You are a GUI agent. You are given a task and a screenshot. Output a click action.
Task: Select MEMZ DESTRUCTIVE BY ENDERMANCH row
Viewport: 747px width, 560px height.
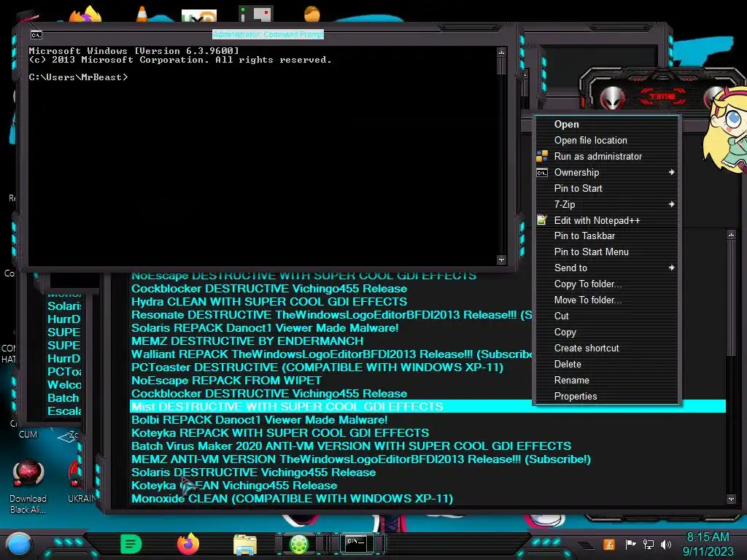click(247, 341)
